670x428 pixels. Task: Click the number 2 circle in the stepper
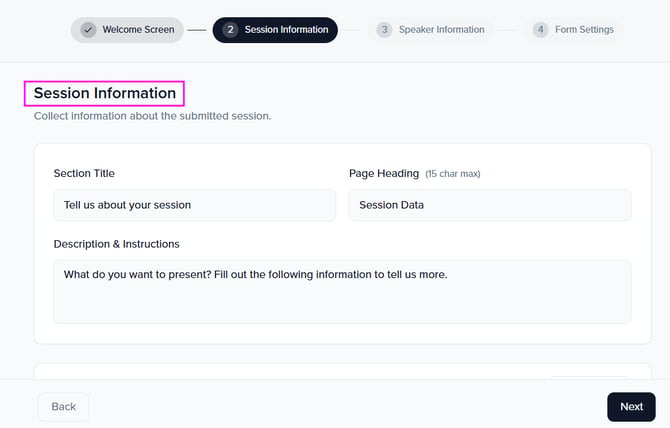[230, 30]
